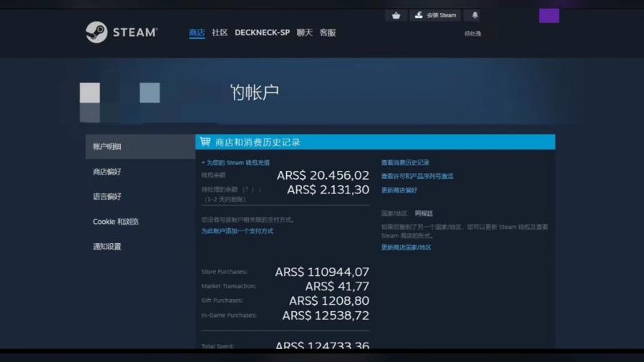
Task: Open the shopping basket icon
Action: tap(396, 15)
